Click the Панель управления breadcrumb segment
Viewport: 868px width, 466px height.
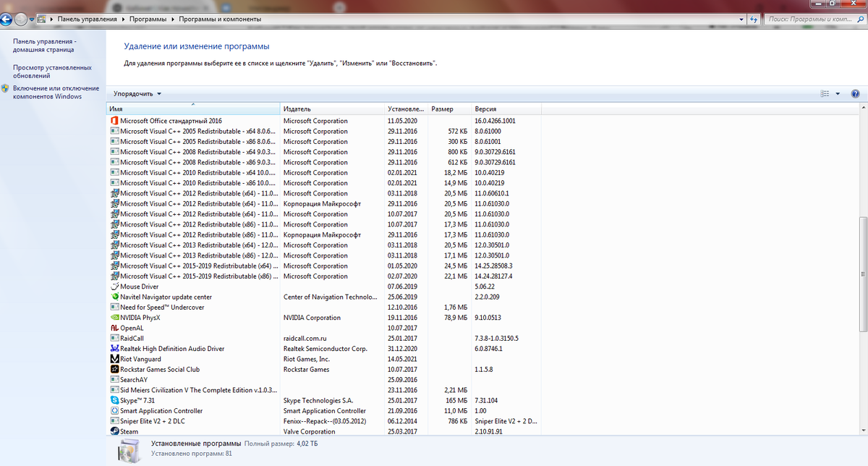(88, 19)
